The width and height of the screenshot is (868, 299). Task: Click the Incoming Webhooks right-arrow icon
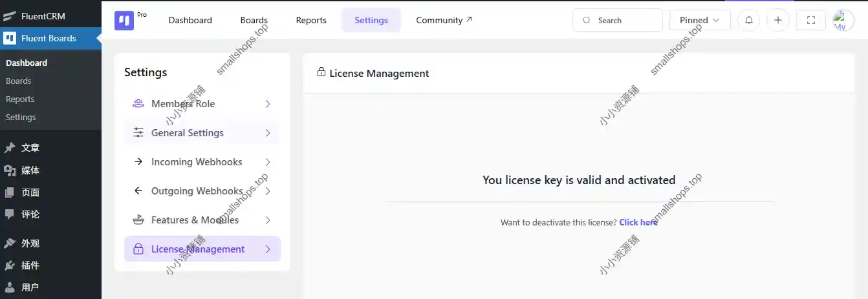tap(138, 161)
